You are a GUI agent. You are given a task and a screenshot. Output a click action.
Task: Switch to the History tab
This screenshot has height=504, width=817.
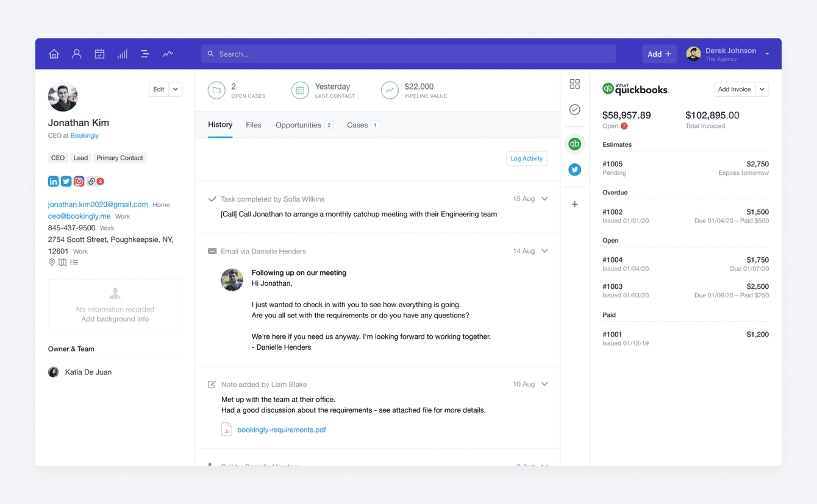point(220,125)
